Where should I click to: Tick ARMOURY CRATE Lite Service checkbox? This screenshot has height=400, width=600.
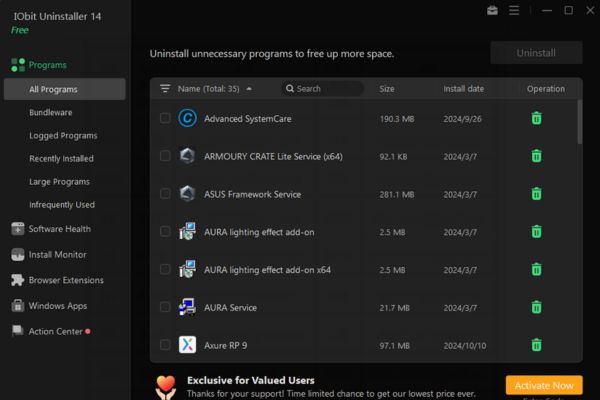(165, 156)
